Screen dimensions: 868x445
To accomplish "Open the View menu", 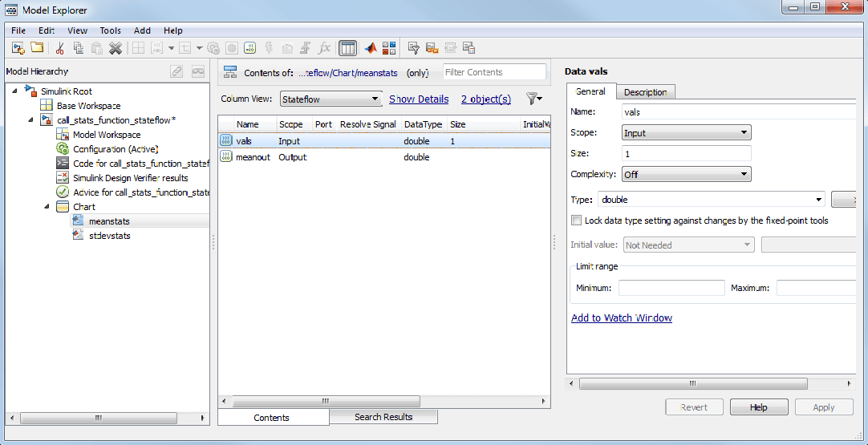I will (78, 30).
